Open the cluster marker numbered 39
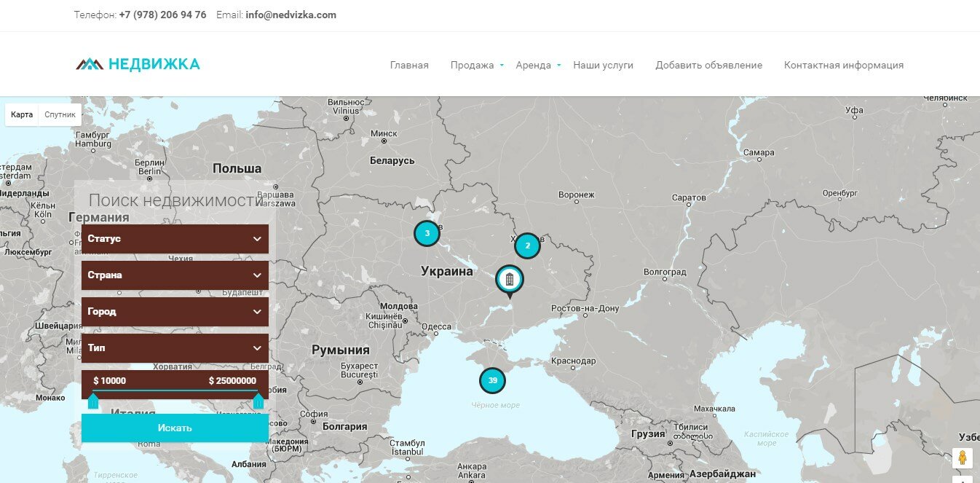The height and width of the screenshot is (483, 980). click(x=493, y=380)
